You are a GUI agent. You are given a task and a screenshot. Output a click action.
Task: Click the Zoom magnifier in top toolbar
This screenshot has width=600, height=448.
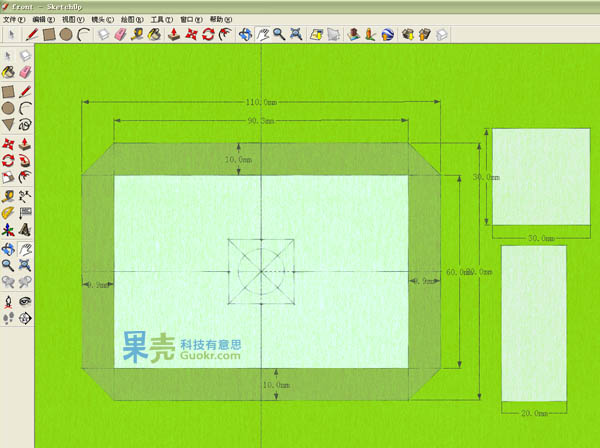tap(278, 34)
